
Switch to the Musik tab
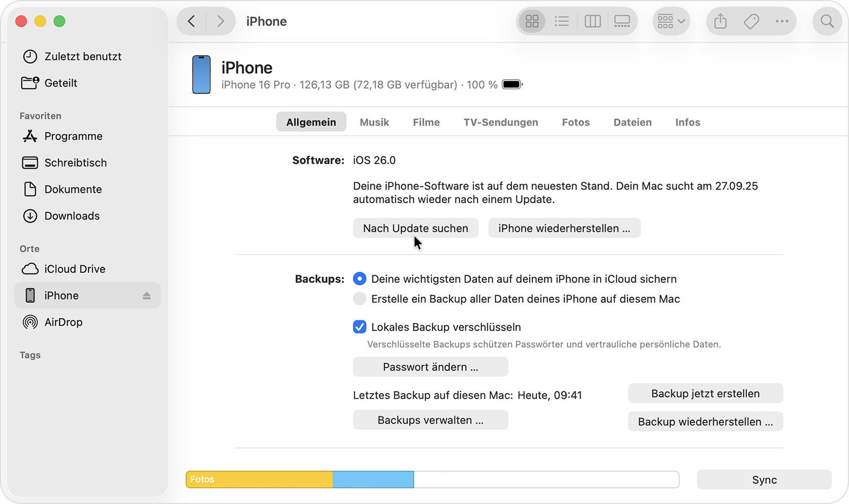click(374, 122)
